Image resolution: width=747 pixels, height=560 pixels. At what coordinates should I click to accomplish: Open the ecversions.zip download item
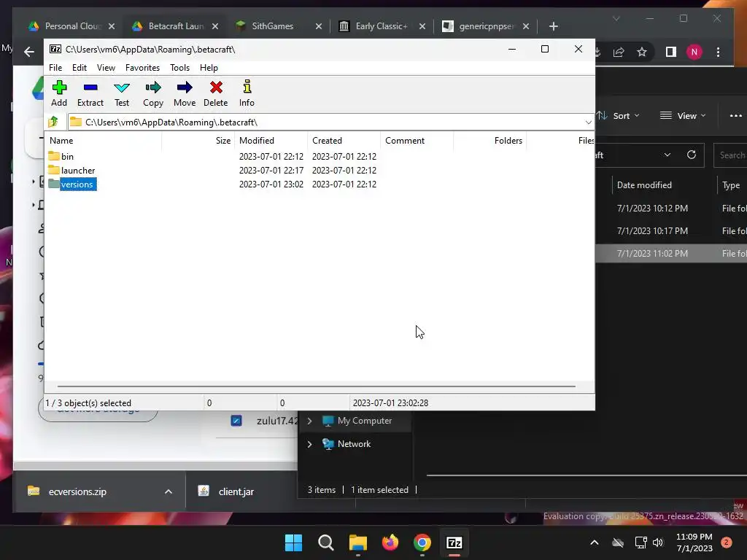pyautogui.click(x=76, y=491)
